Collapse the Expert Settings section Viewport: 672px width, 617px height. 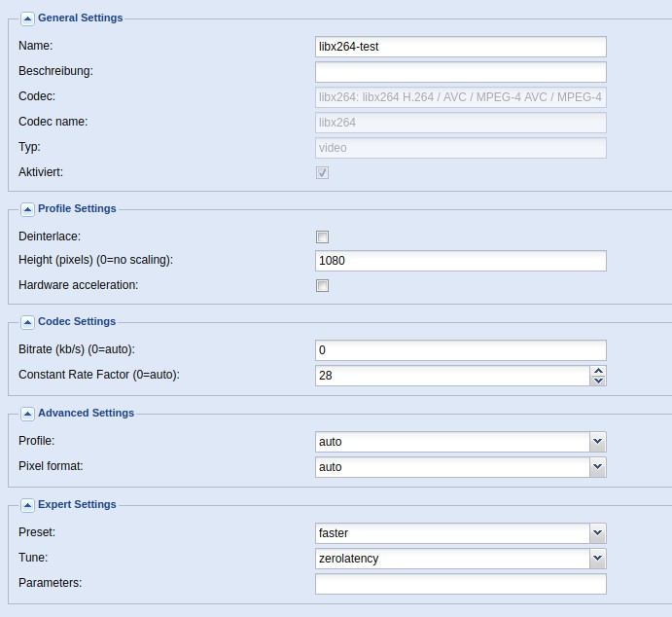click(27, 505)
